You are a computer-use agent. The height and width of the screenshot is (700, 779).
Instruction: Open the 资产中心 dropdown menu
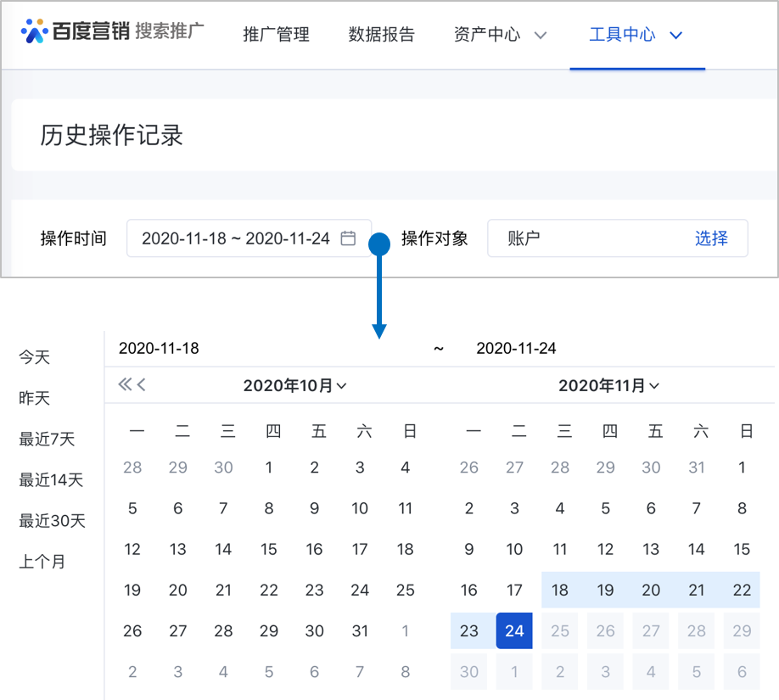click(500, 35)
